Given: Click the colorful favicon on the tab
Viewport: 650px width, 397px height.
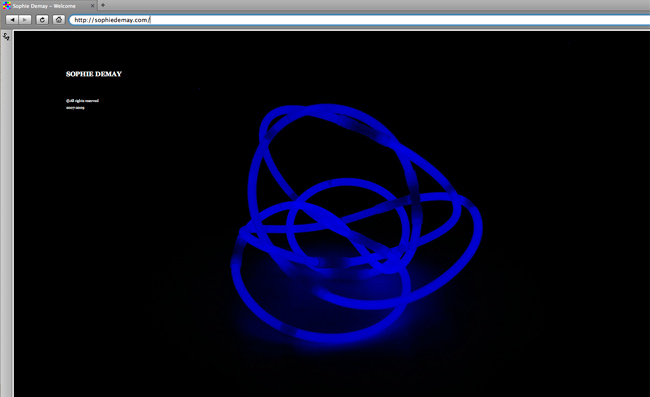Looking at the screenshot, I should [x=7, y=6].
